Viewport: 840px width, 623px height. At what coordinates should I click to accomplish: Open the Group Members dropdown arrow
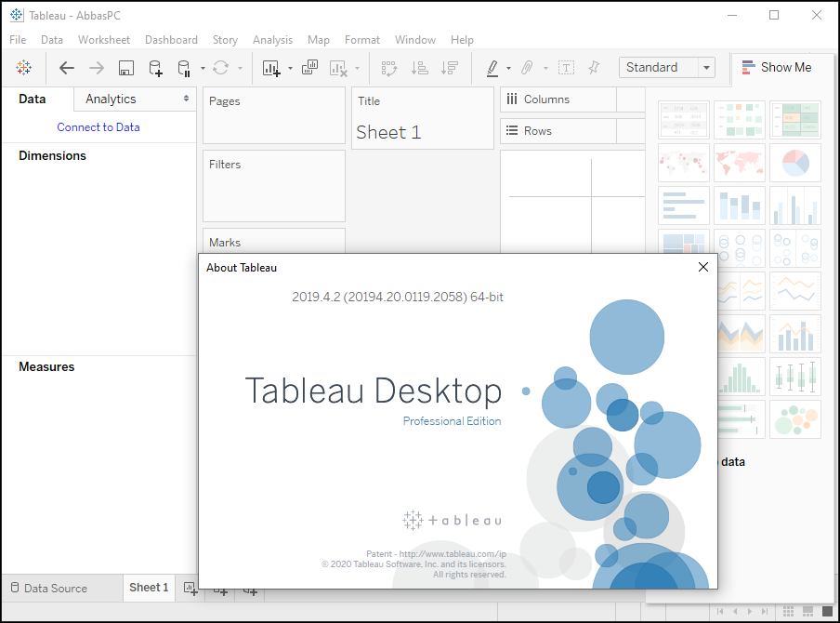[545, 68]
